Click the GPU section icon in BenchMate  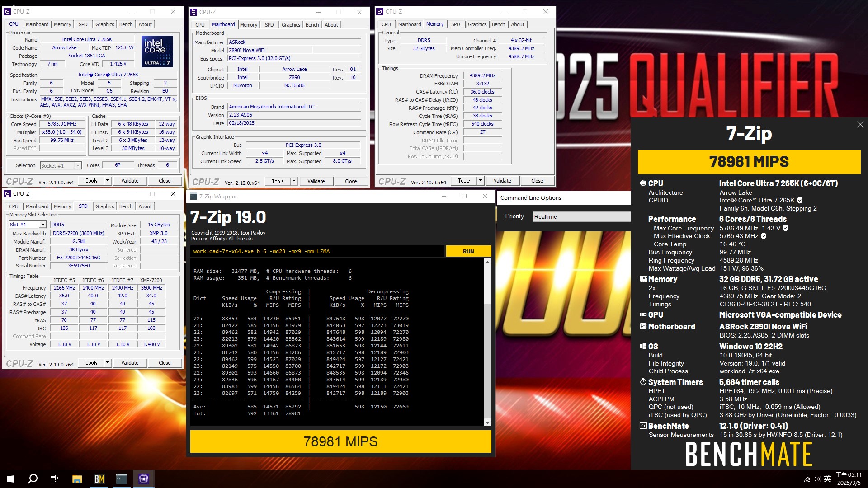tap(643, 315)
